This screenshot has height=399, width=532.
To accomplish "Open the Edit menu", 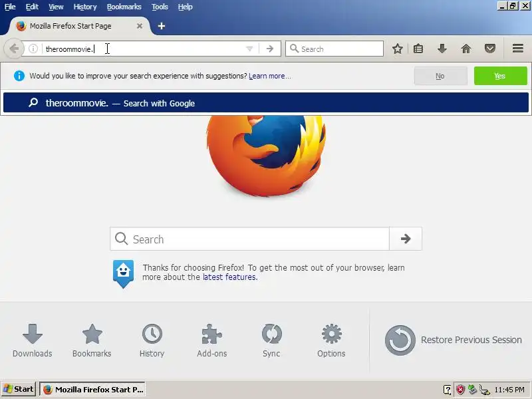I will [32, 7].
